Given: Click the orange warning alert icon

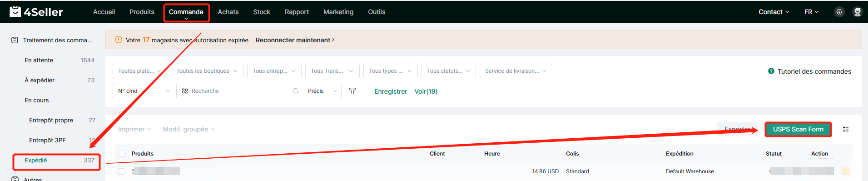Looking at the screenshot, I should click(x=119, y=40).
